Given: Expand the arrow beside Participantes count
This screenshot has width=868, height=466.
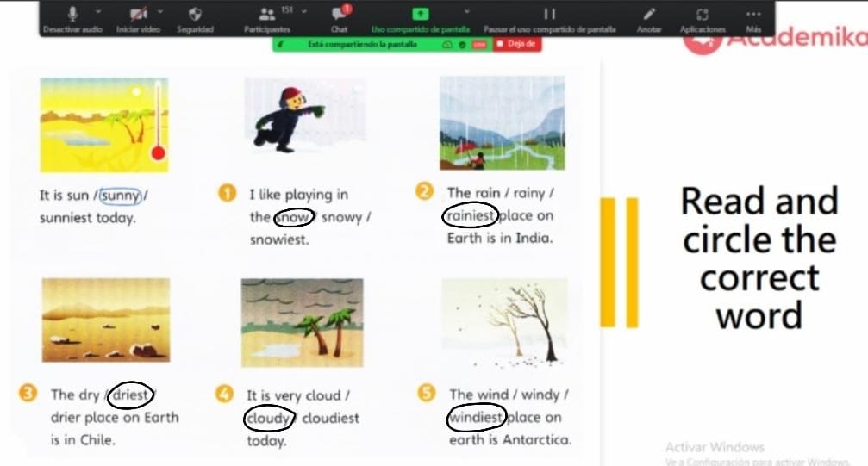Looking at the screenshot, I should (x=304, y=11).
